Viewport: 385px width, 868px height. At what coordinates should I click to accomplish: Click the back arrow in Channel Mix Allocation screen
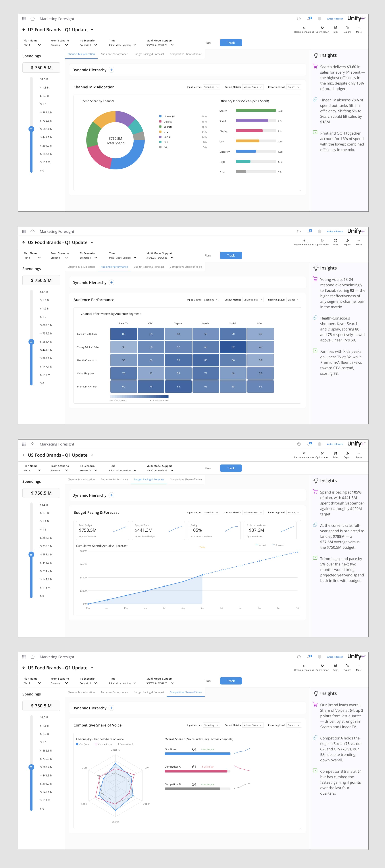(24, 30)
